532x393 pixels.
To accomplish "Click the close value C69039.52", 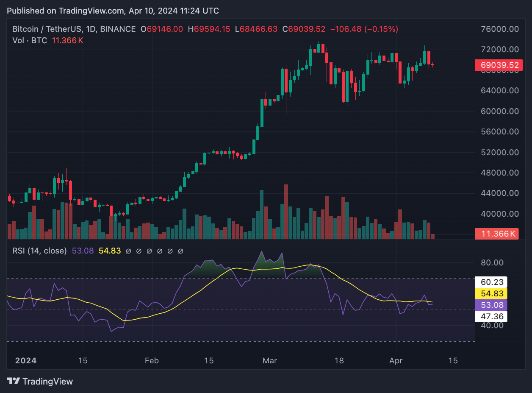I will click(304, 29).
